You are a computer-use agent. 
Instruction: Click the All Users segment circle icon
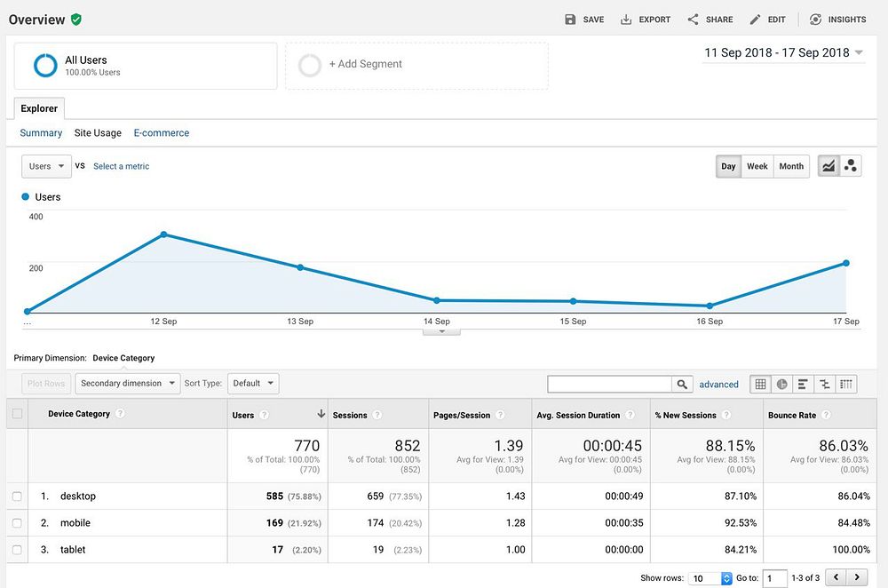click(45, 65)
